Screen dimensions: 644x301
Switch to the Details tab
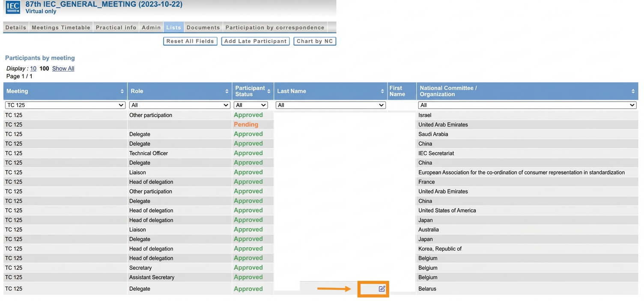(x=16, y=27)
